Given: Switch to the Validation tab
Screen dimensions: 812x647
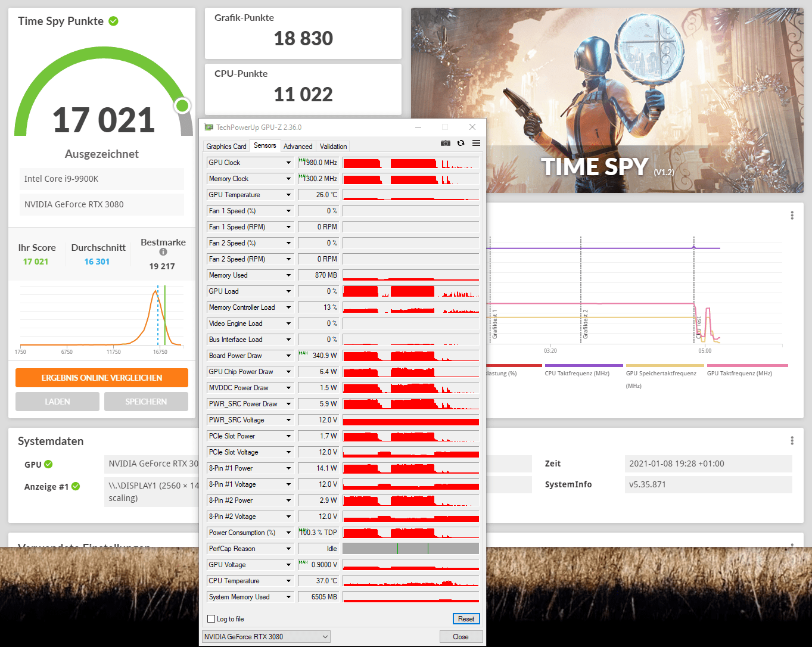Looking at the screenshot, I should click(x=333, y=147).
